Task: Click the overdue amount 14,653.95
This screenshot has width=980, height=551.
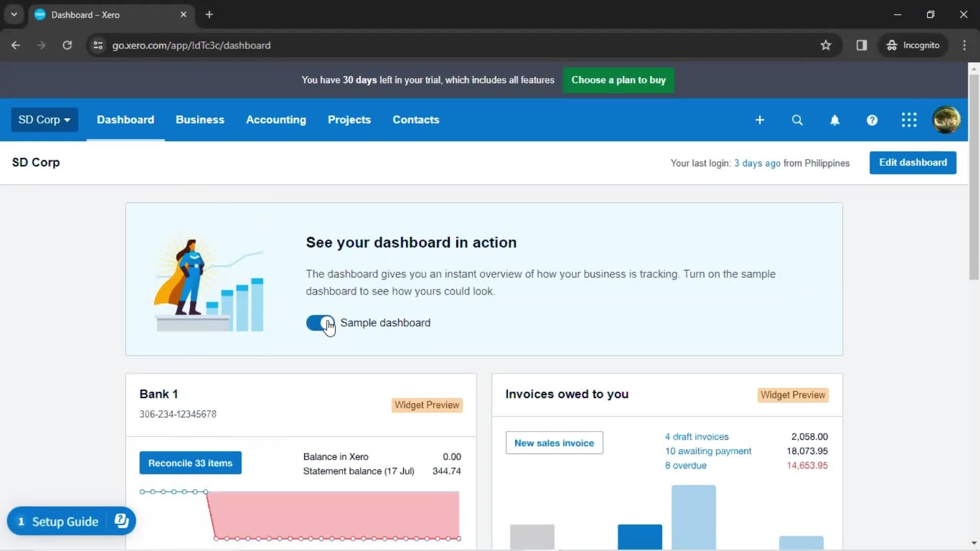Action: 807,465
